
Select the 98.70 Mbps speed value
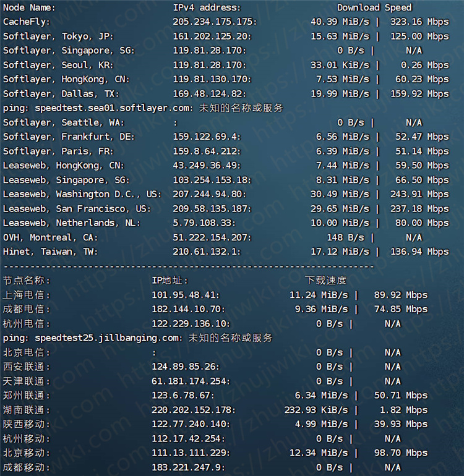401,453
